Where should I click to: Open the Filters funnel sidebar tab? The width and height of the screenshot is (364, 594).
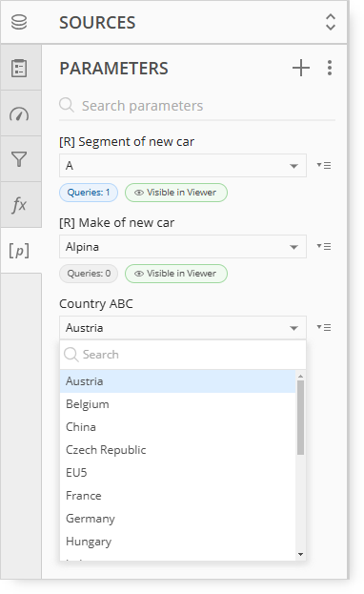pos(19,159)
